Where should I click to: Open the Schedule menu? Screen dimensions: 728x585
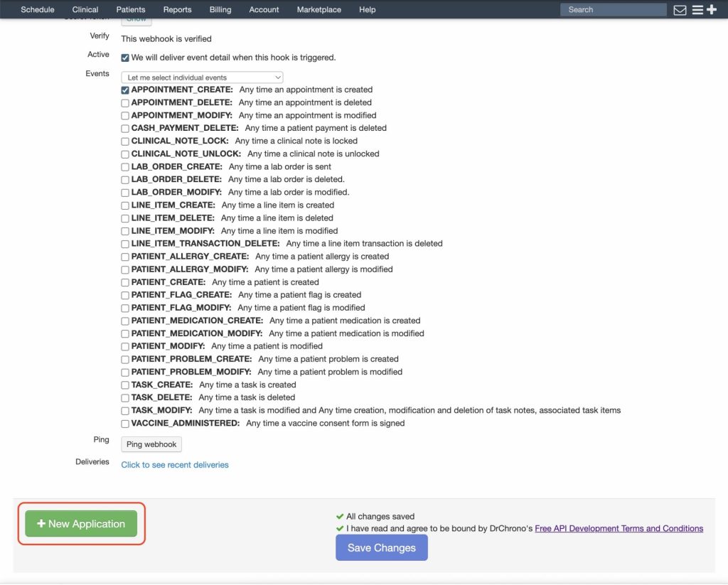tap(38, 10)
